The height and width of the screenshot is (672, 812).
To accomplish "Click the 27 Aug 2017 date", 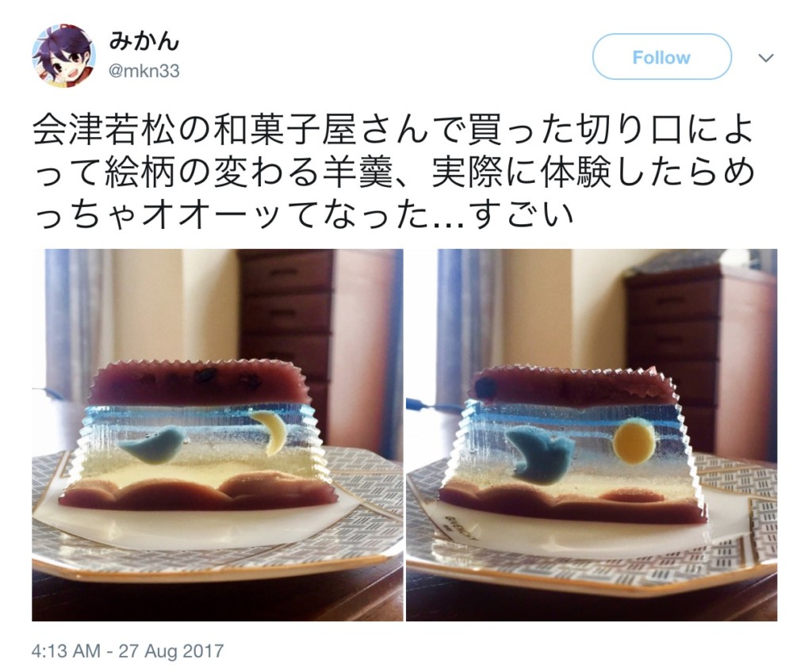I will (x=171, y=651).
